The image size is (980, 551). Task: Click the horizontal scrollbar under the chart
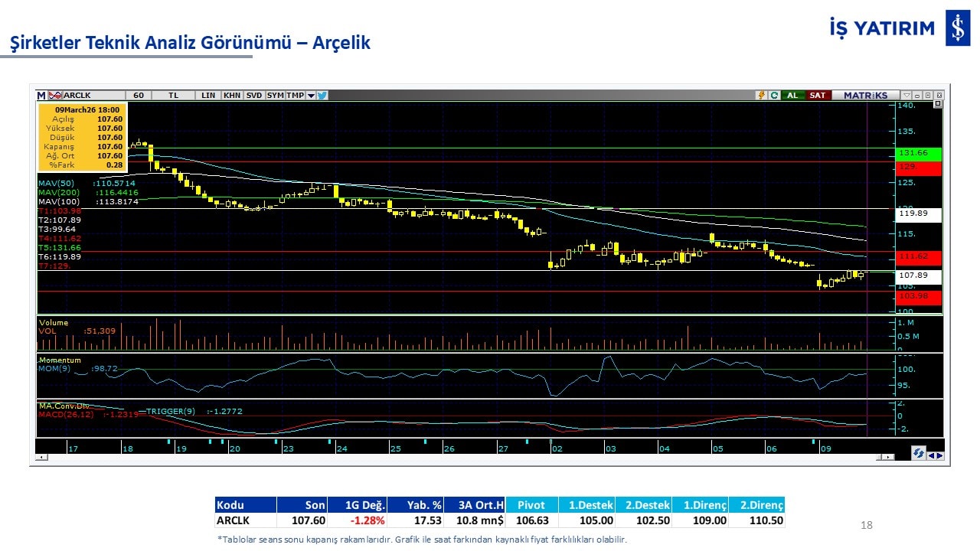tap(459, 458)
